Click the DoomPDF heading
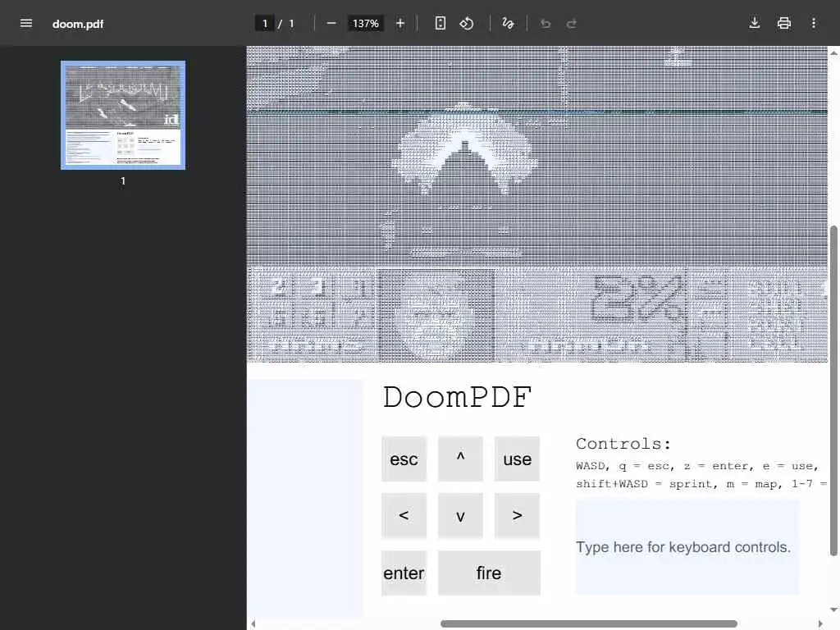 coord(457,398)
